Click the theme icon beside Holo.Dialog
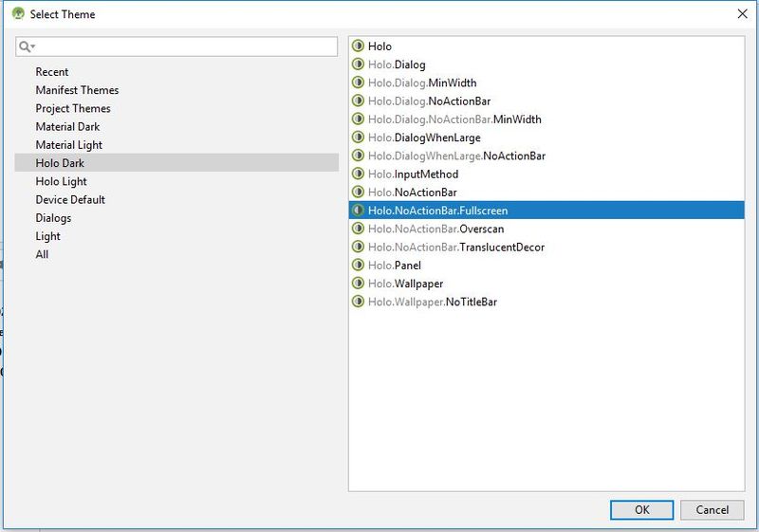Image resolution: width=759 pixels, height=532 pixels. tap(358, 64)
